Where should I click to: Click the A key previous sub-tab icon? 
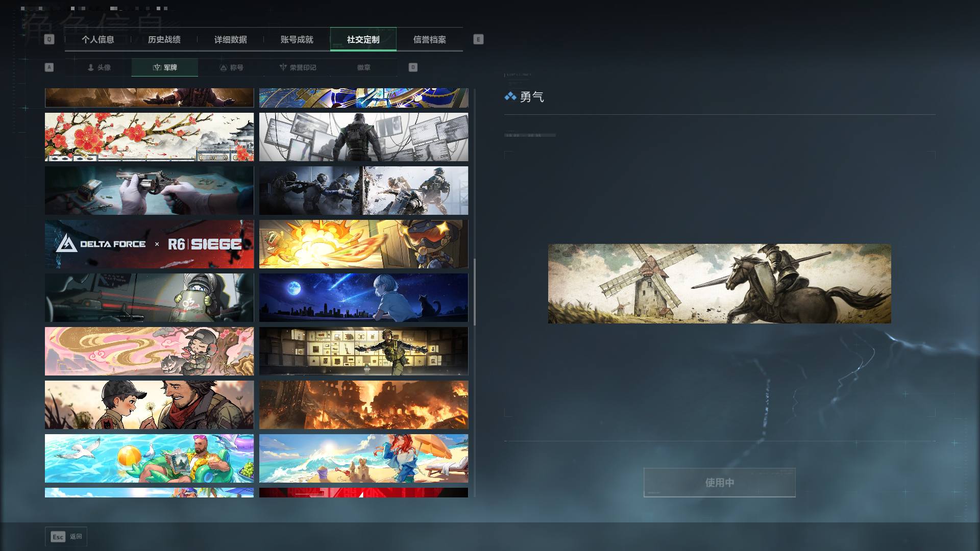coord(49,67)
